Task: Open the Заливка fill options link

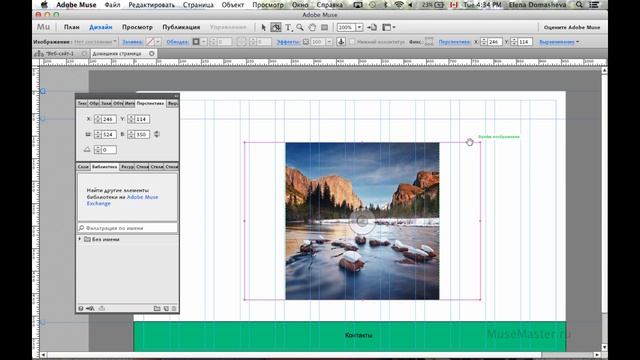Action: click(x=133, y=42)
